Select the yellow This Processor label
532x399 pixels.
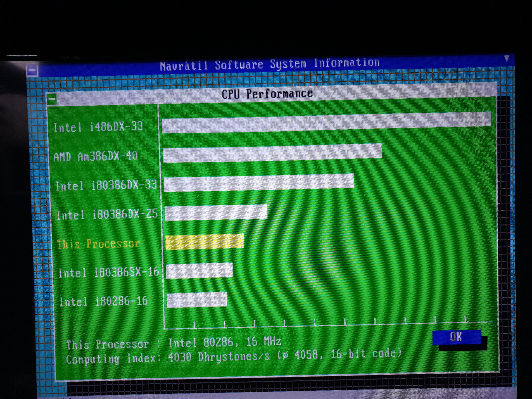pos(98,244)
